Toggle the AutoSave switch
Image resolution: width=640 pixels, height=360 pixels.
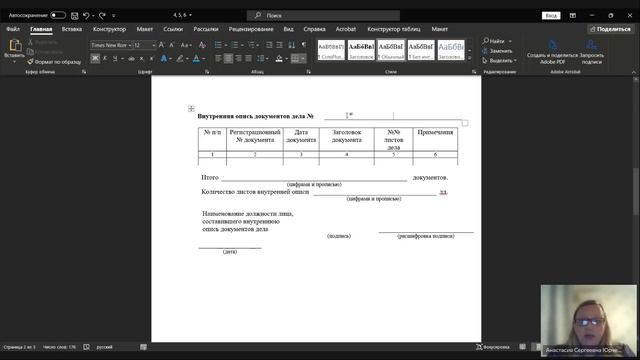58,16
